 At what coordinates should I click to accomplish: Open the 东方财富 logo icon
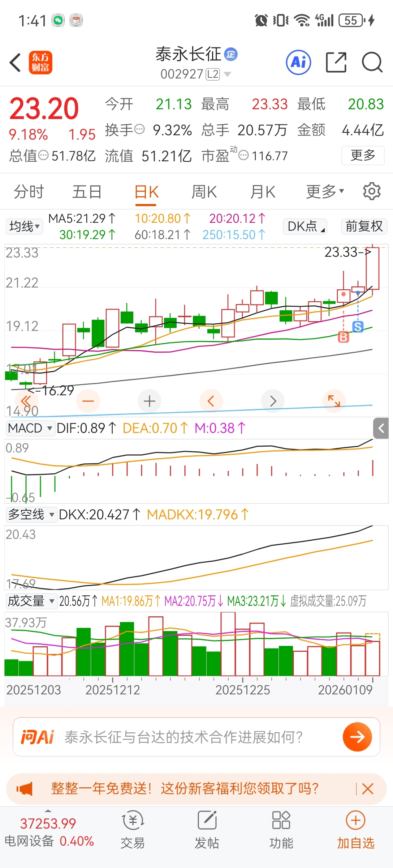tap(40, 63)
